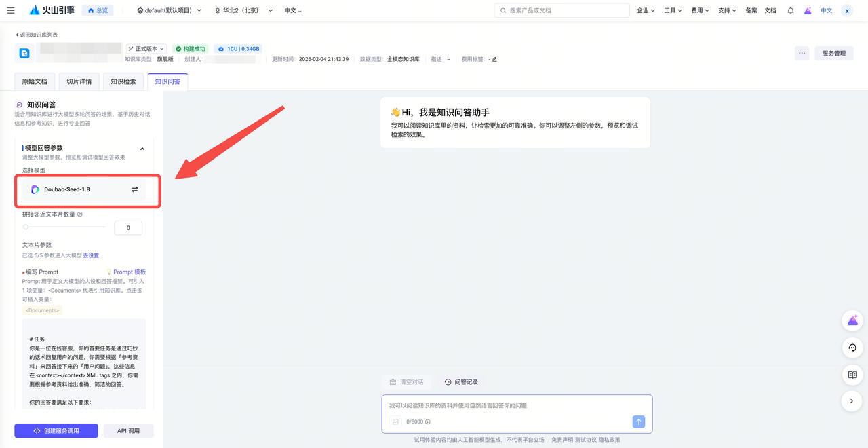
Task: Insert the <Documents> variable tag
Action: pyautogui.click(x=43, y=310)
